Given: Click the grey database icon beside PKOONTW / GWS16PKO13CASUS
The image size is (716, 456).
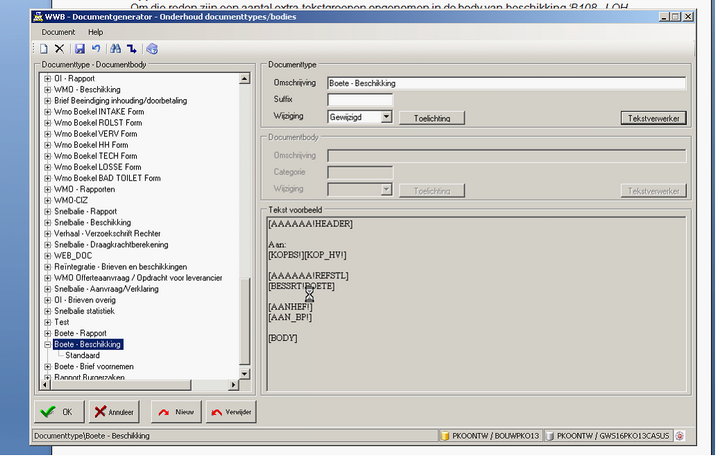Looking at the screenshot, I should click(550, 436).
